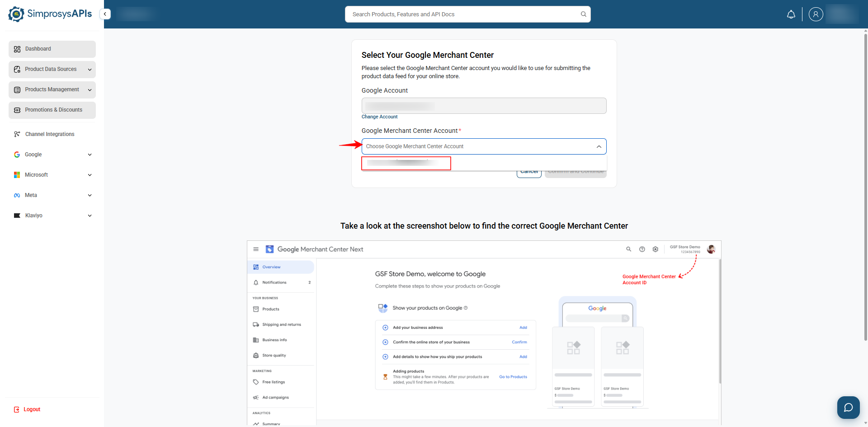
Task: Click the Channel Integrations icon
Action: point(17,134)
